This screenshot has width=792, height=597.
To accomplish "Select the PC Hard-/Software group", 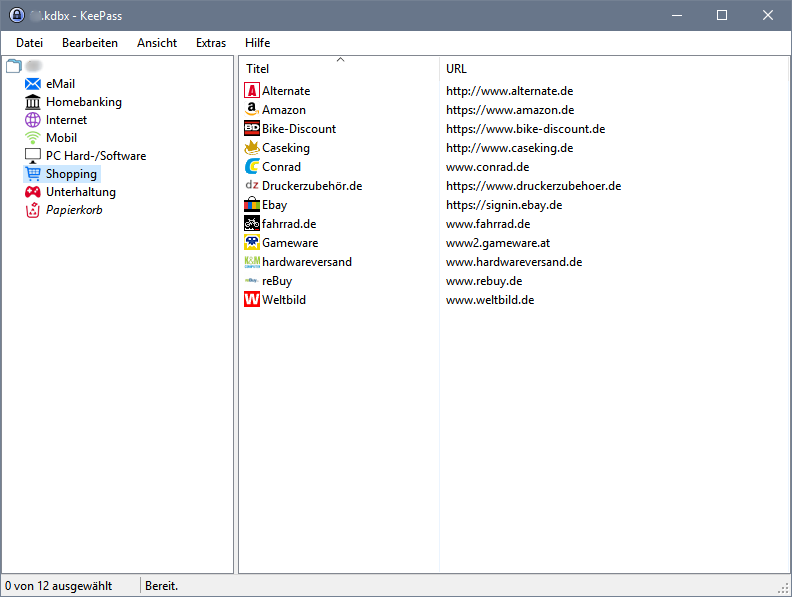I will point(96,156).
